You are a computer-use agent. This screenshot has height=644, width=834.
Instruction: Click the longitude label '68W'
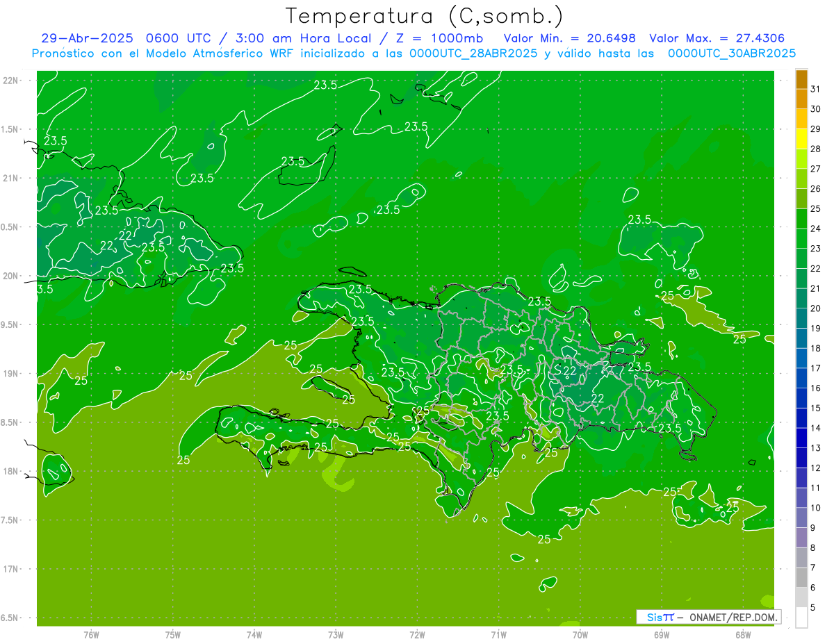(743, 635)
